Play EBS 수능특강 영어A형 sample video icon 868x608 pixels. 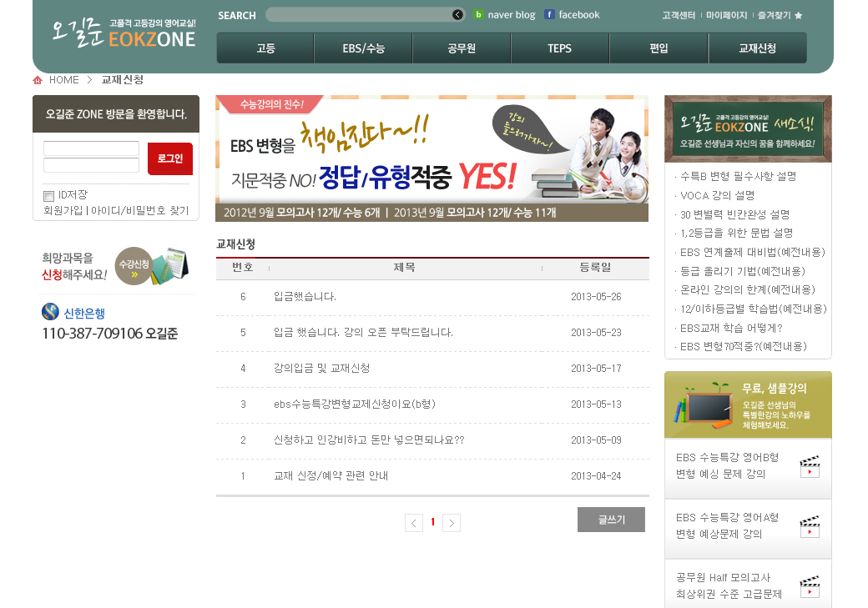(809, 527)
